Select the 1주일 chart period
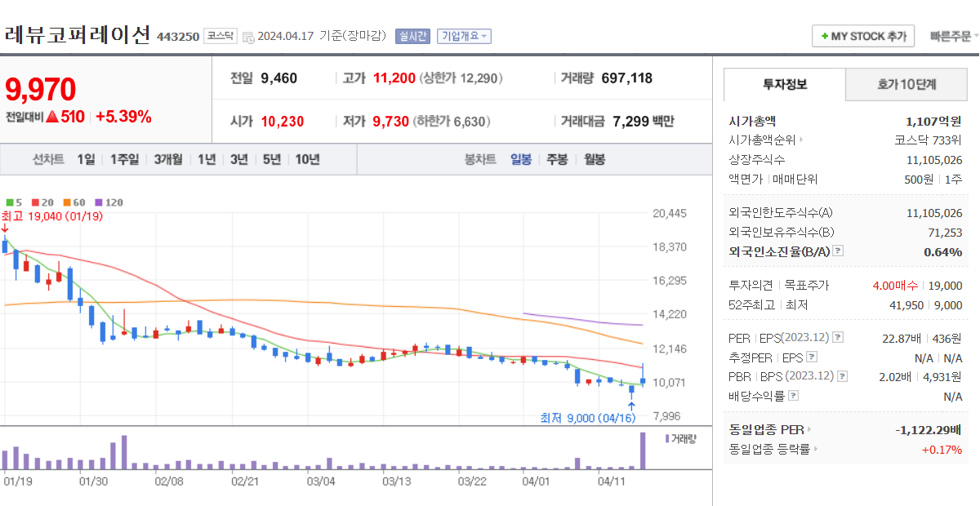This screenshot has width=980, height=506. (124, 159)
